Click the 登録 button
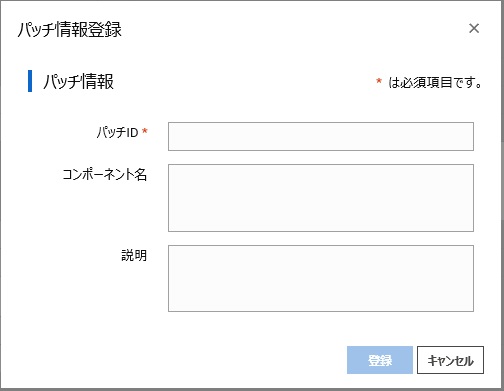Screen dimensions: 504x391 pyautogui.click(x=380, y=360)
